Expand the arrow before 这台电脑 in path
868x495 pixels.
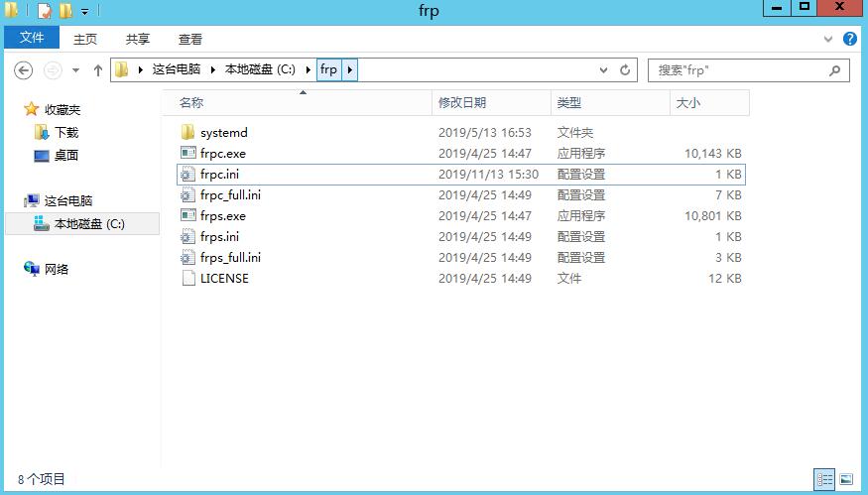coord(140,69)
